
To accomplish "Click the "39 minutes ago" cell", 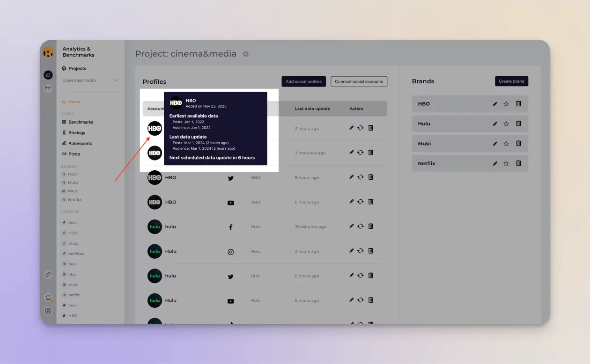I will click(311, 227).
